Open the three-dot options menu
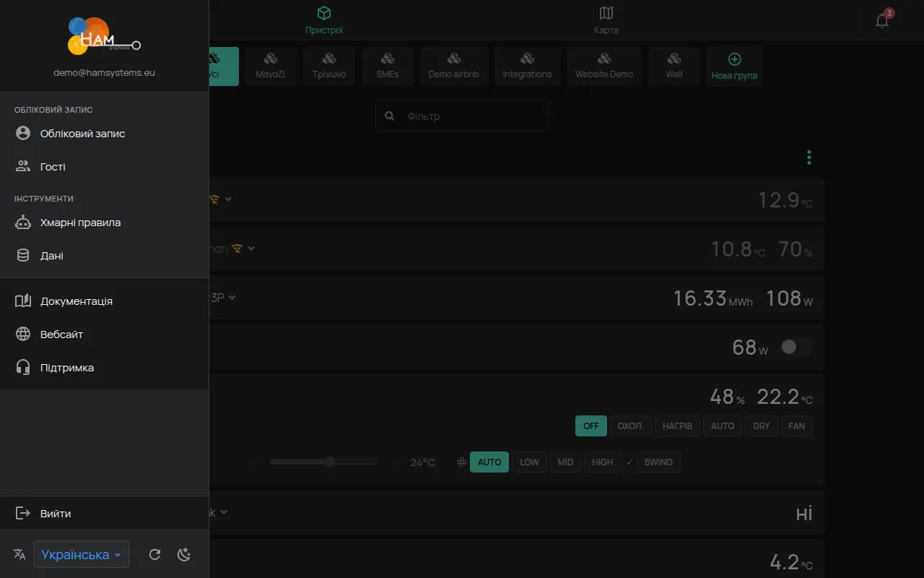This screenshot has width=924, height=578. tap(809, 157)
